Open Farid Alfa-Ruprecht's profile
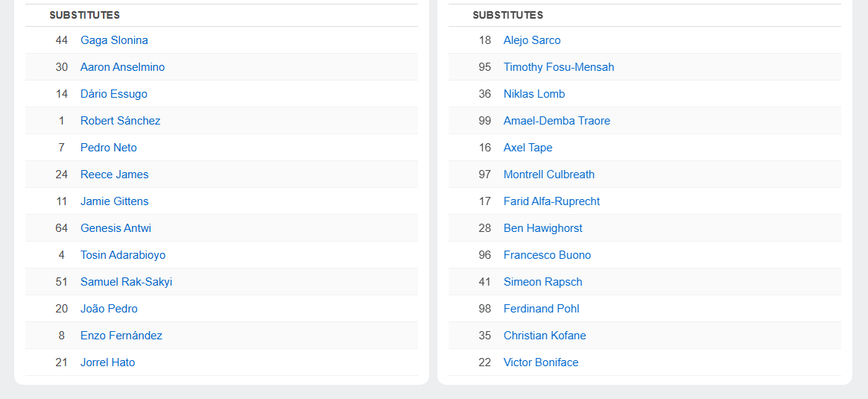Viewport: 868px width, 399px height. pos(551,201)
